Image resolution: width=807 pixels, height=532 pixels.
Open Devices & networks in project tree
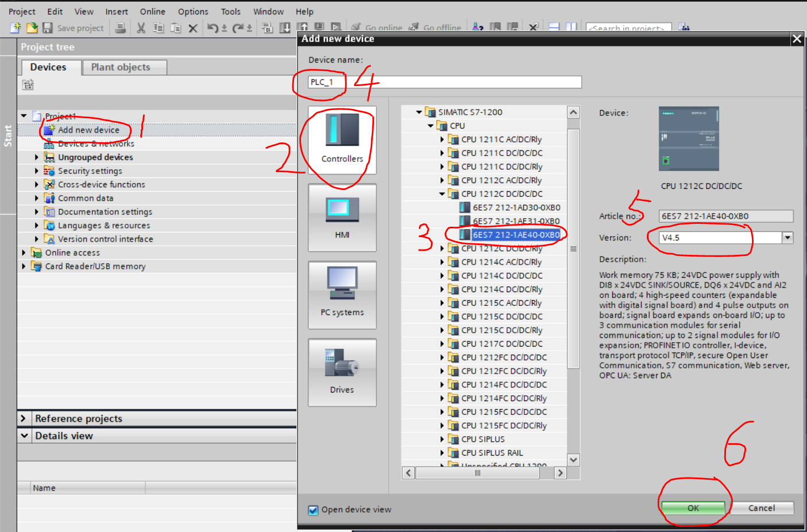(96, 143)
